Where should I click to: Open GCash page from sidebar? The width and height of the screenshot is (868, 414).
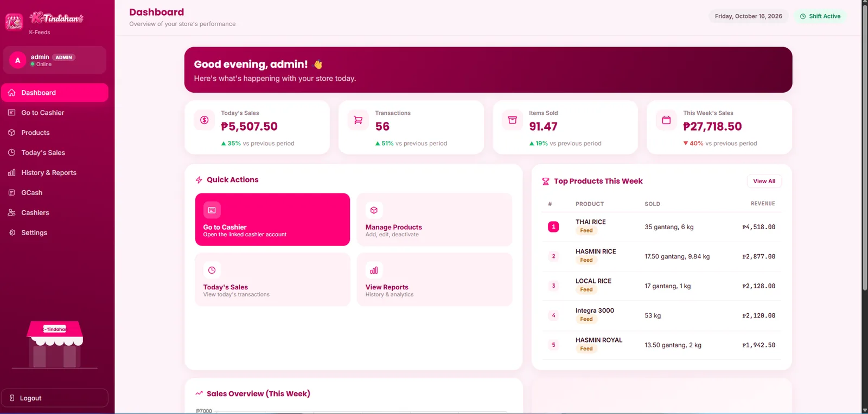pyautogui.click(x=55, y=193)
